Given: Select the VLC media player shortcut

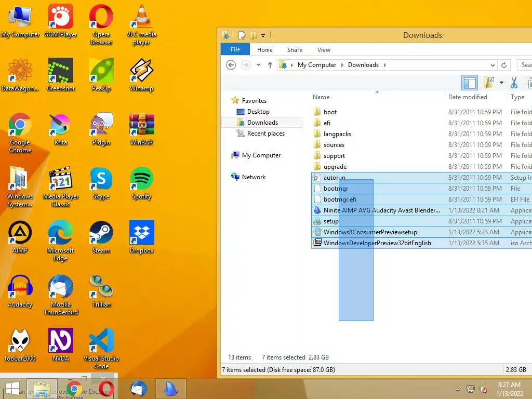Looking at the screenshot, I should click(x=141, y=25).
